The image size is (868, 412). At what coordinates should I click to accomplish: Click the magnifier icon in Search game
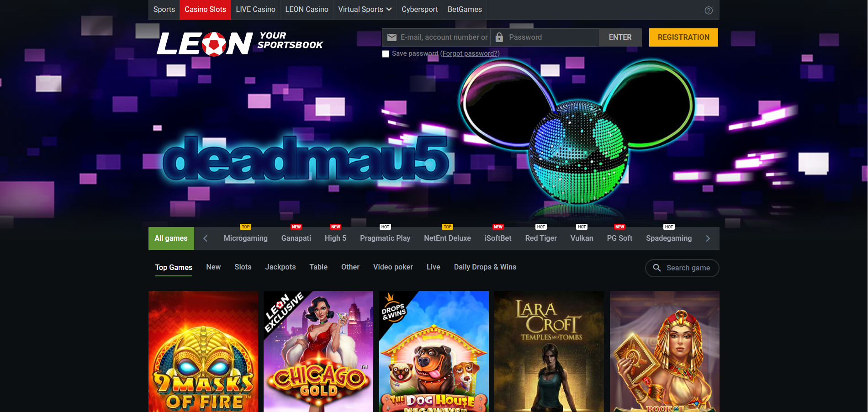(657, 268)
